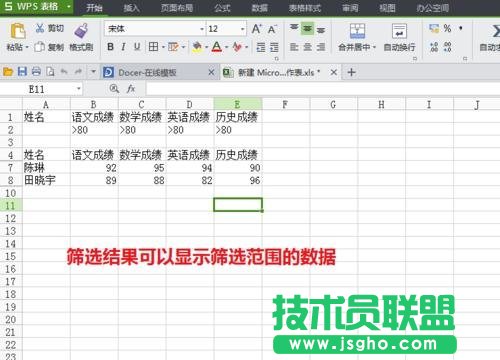The image size is (500, 360).
Task: Switch to the 数据 ribbon tab
Action: 260,8
